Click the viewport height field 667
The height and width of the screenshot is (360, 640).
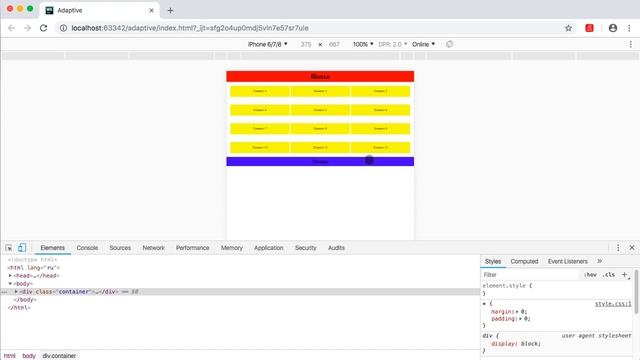334,44
